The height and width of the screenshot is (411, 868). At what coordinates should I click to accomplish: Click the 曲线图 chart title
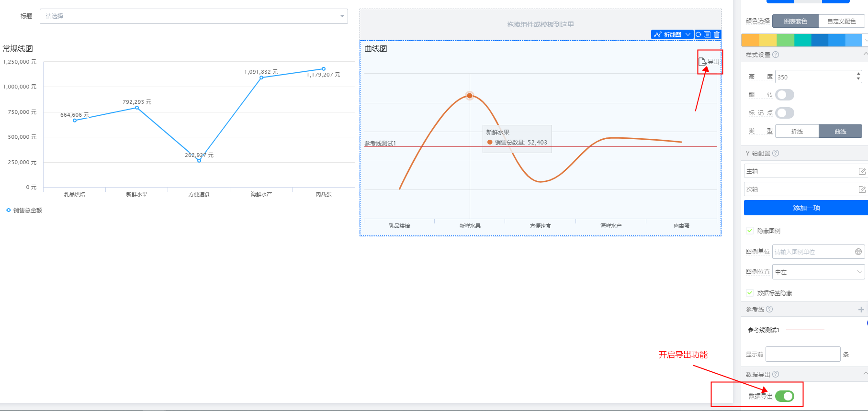tap(376, 48)
